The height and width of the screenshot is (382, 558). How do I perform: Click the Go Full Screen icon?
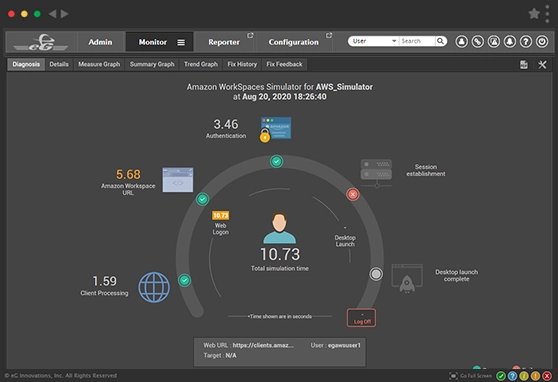[453, 376]
